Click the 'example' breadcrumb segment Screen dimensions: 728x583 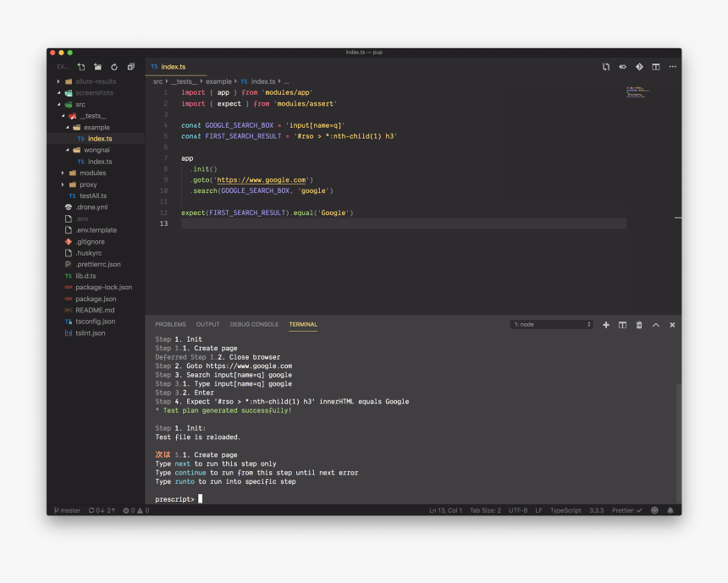click(218, 81)
